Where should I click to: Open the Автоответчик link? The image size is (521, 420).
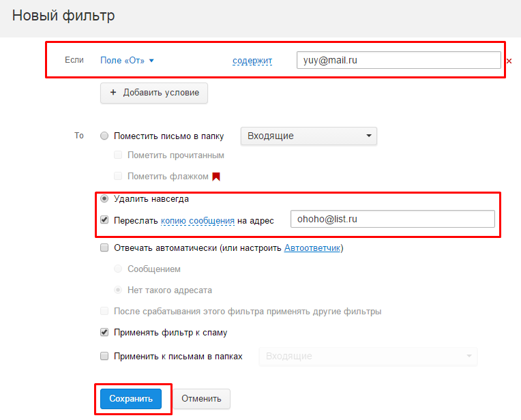[312, 248]
